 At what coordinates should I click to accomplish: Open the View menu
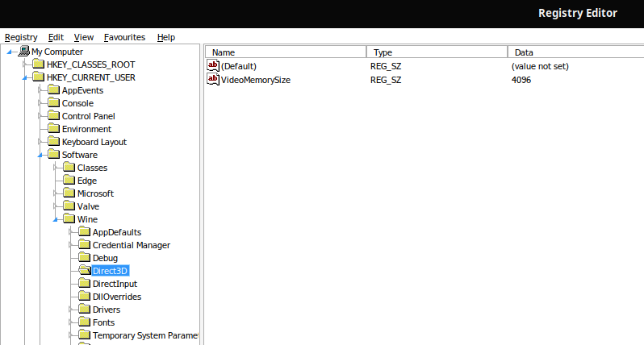pos(84,37)
